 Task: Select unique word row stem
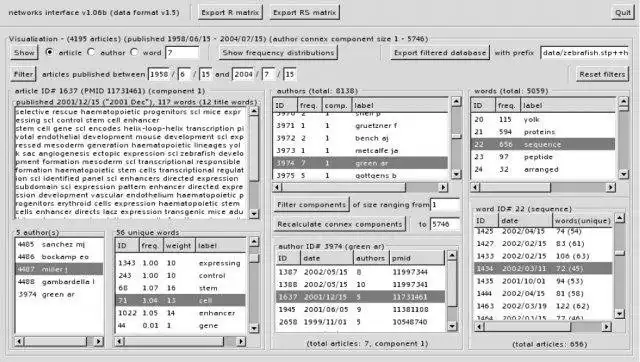[181, 288]
